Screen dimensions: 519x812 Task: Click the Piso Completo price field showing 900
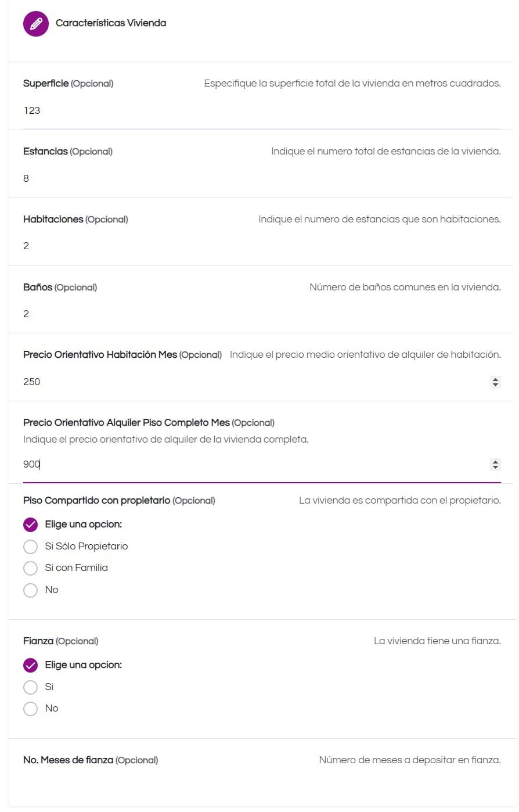click(255, 464)
